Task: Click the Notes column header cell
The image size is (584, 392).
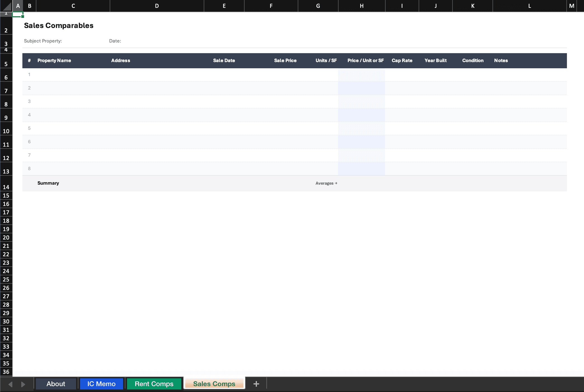Action: click(x=501, y=60)
